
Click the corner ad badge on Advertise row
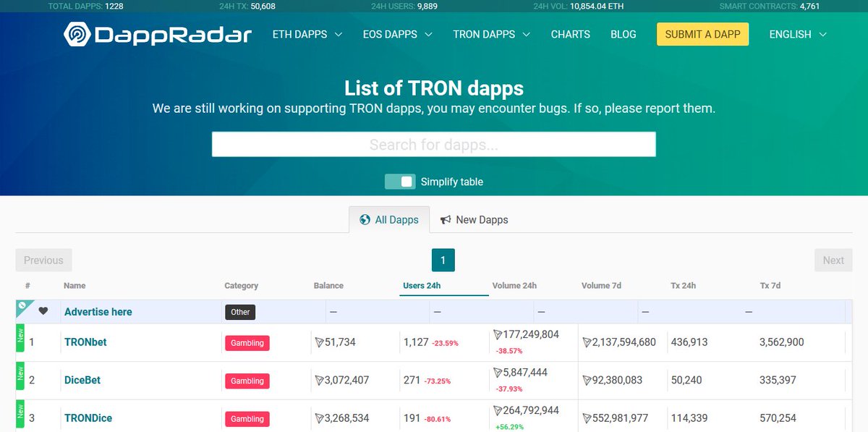(22, 306)
